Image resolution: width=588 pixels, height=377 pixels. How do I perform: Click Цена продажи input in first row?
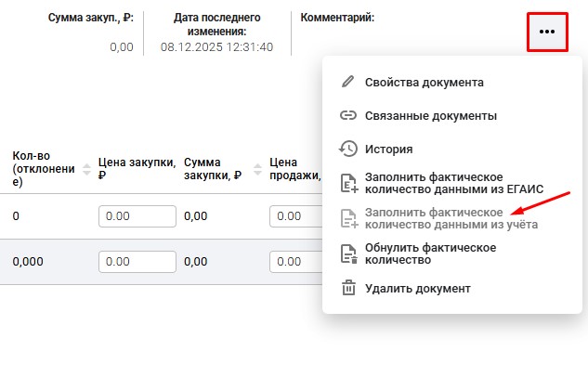(x=296, y=216)
